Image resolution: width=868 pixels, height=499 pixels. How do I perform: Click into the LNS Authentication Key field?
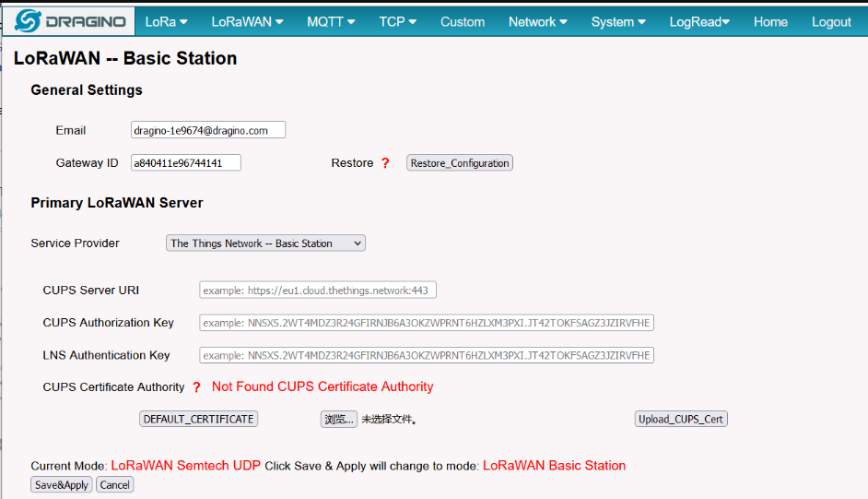427,355
